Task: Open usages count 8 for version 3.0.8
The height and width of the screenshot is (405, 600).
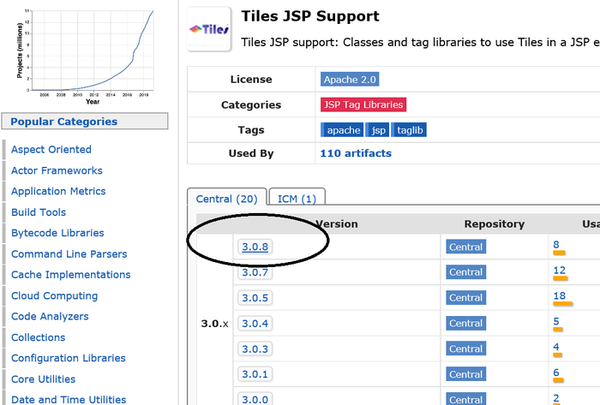Action: (556, 245)
